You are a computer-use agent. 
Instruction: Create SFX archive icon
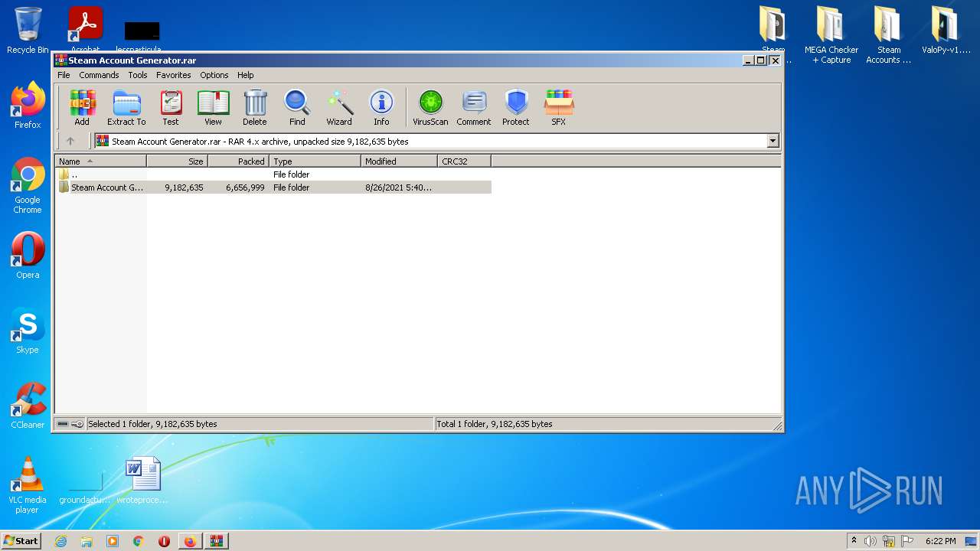pos(559,108)
